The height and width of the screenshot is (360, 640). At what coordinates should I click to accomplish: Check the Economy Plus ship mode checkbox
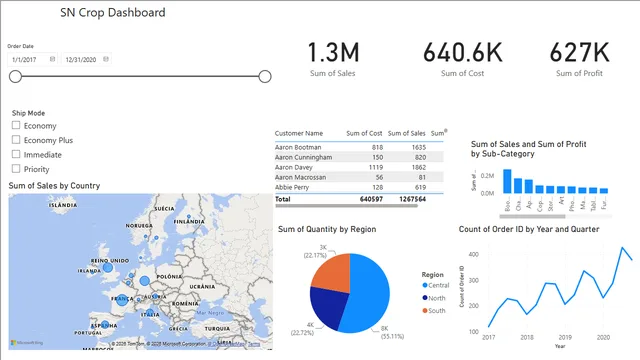16,140
